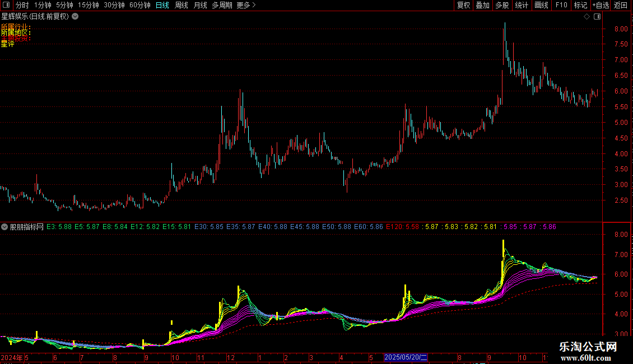
Task: Click the diamond marker icon above chart
Action: click(x=587, y=17)
